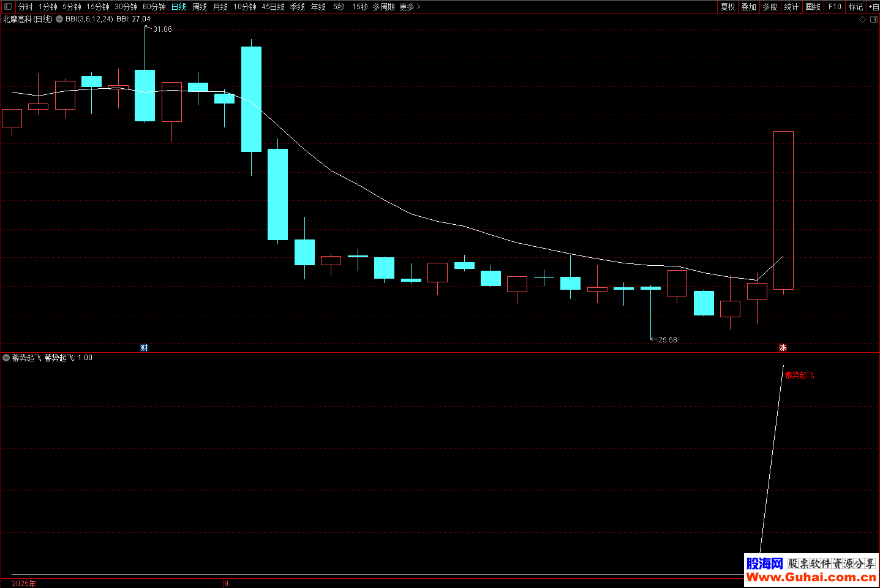Toggle 复权 price adjustment
Viewport: 880px width, 588px height.
pyautogui.click(x=728, y=7)
